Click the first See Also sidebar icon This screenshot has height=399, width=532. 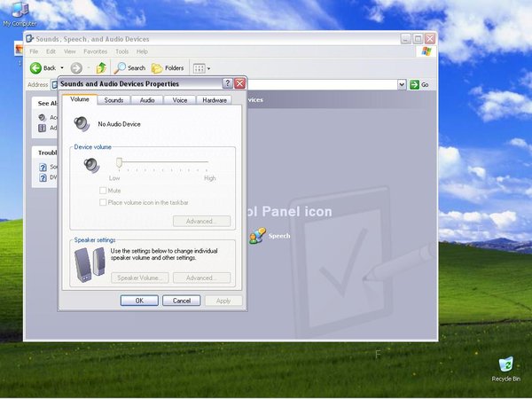(42, 117)
